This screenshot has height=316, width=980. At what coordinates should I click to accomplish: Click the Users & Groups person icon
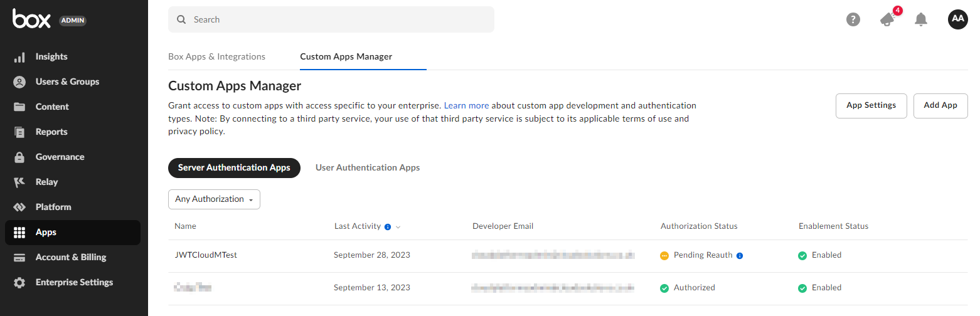click(x=19, y=82)
